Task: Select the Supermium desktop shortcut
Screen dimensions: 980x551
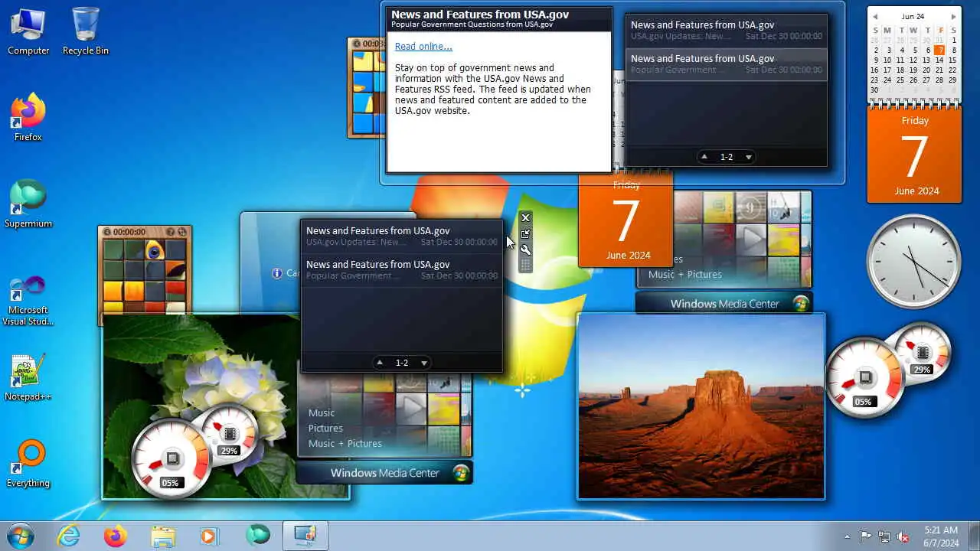Action: pyautogui.click(x=28, y=204)
